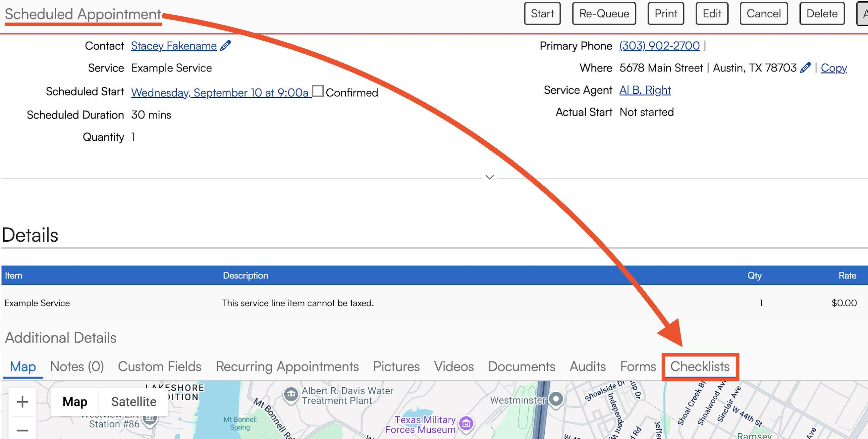Image resolution: width=868 pixels, height=439 pixels.
Task: Switch to the Custom Fields tab
Action: tap(159, 366)
